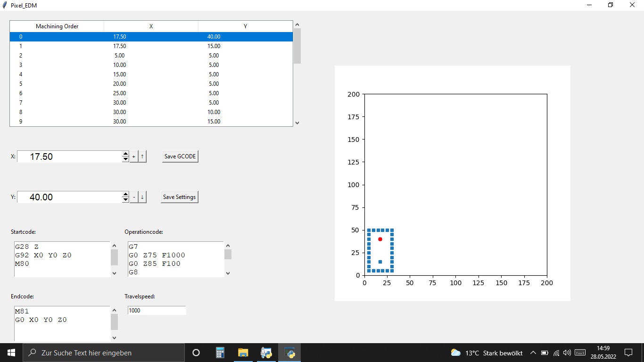Click the up arrow button beside the X field
The image size is (644, 362).
click(x=142, y=156)
